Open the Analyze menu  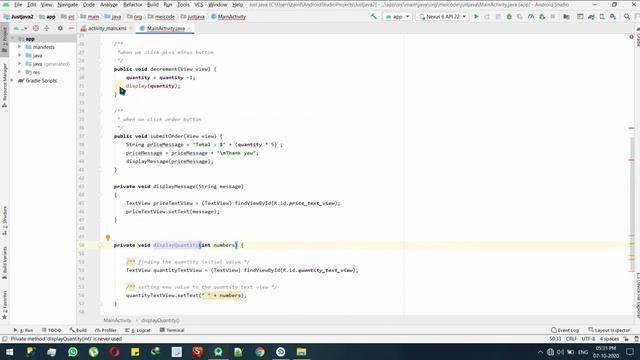coord(109,5)
